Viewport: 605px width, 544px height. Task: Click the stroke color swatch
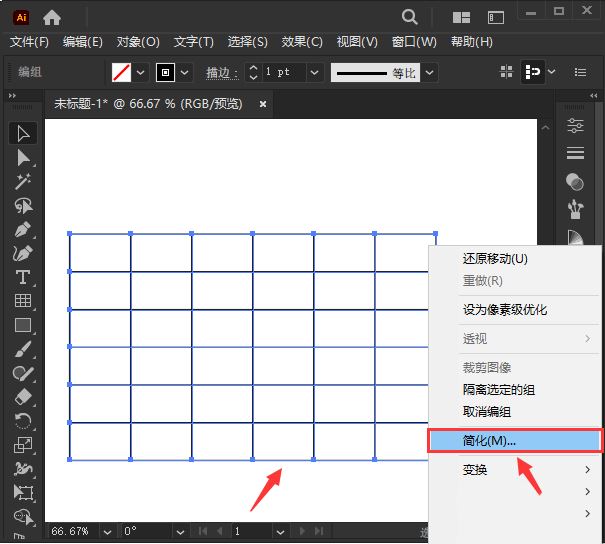pos(166,72)
